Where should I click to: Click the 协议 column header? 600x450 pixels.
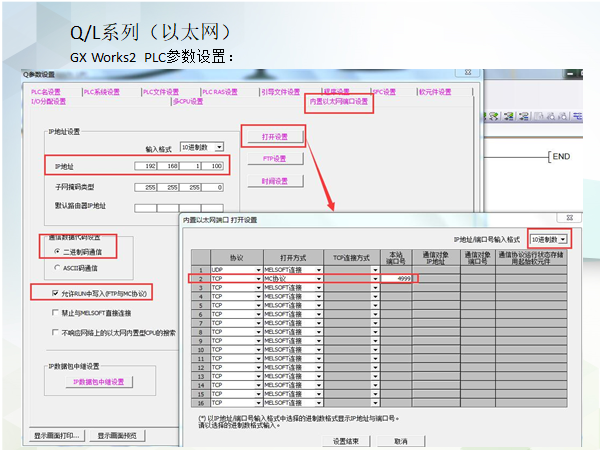click(236, 258)
